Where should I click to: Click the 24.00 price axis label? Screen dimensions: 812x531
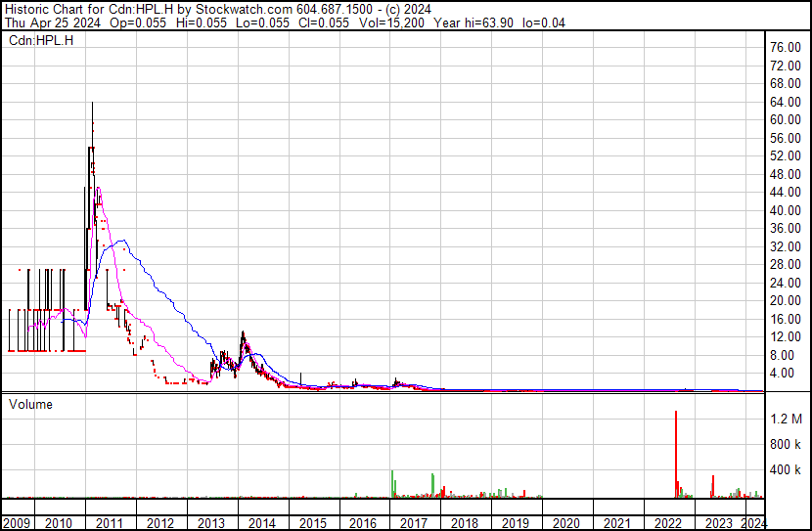786,283
